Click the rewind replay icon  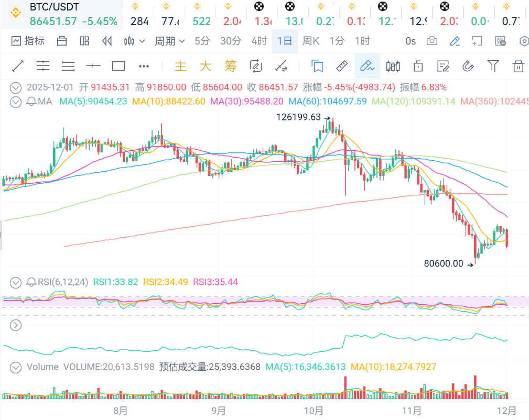point(107,41)
